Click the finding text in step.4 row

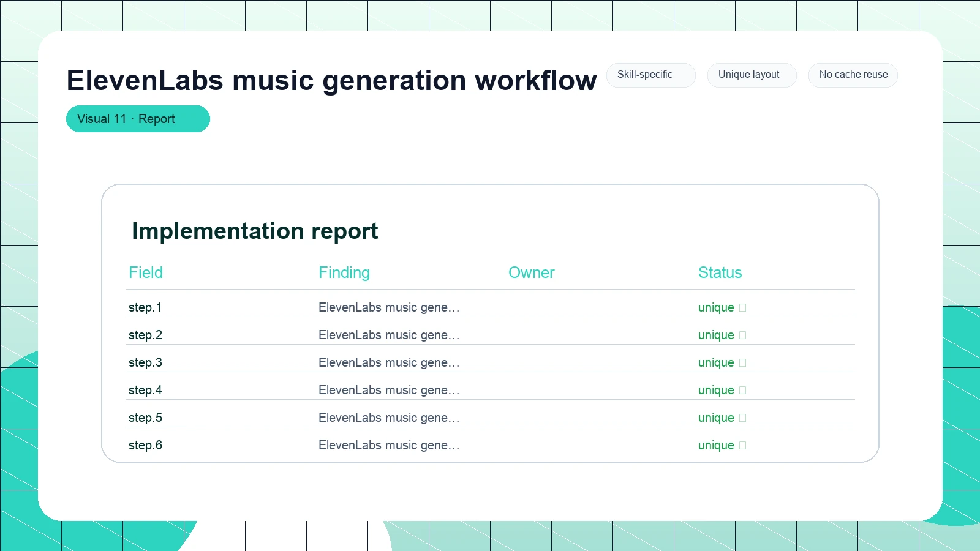[389, 390]
